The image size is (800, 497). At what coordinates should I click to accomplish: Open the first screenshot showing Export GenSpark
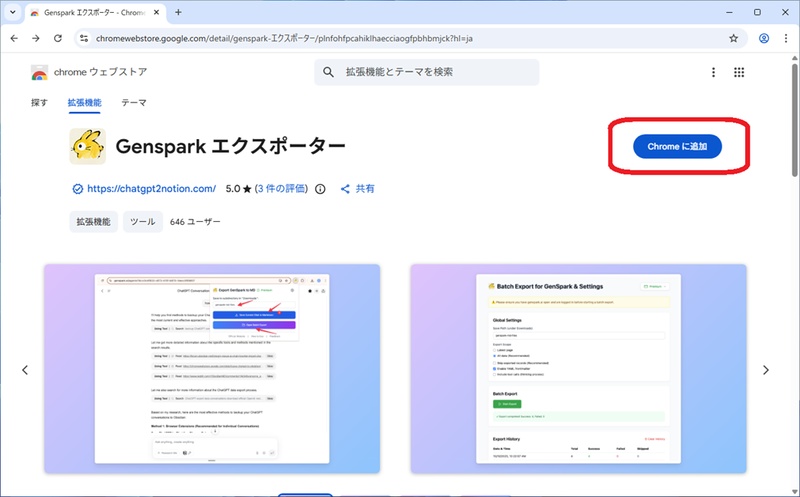[x=212, y=368]
